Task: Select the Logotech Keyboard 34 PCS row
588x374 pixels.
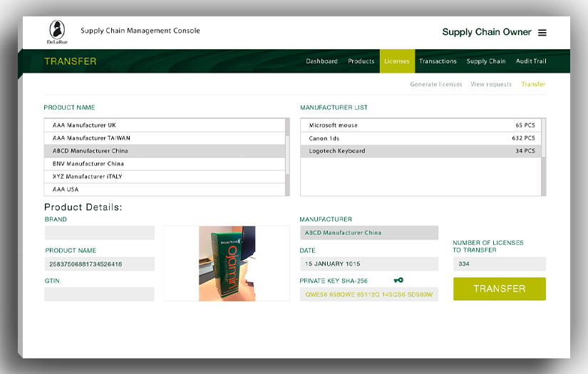Action: tap(421, 150)
